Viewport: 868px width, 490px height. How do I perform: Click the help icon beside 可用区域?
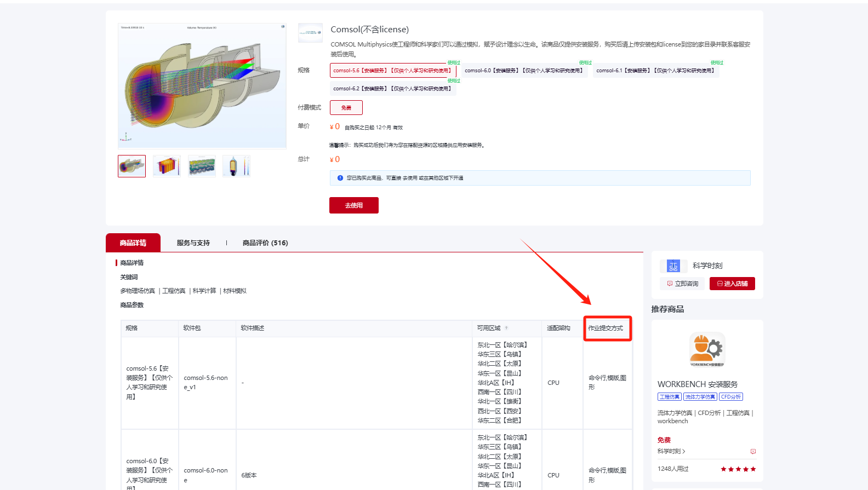tap(506, 328)
